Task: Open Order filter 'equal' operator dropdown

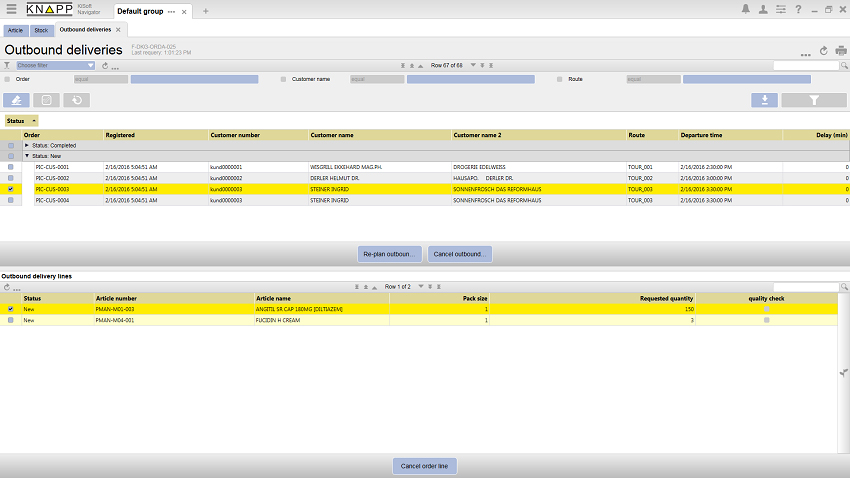Action: tap(101, 79)
